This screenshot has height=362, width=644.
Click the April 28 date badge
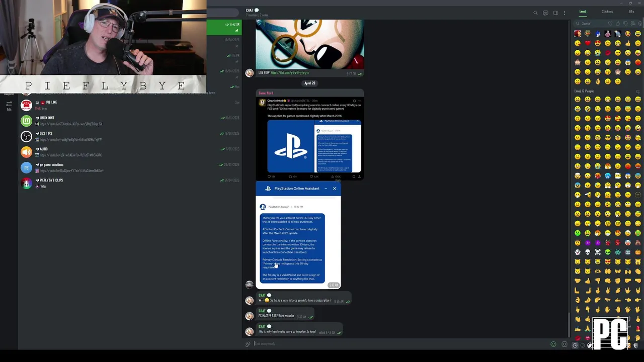tap(309, 83)
